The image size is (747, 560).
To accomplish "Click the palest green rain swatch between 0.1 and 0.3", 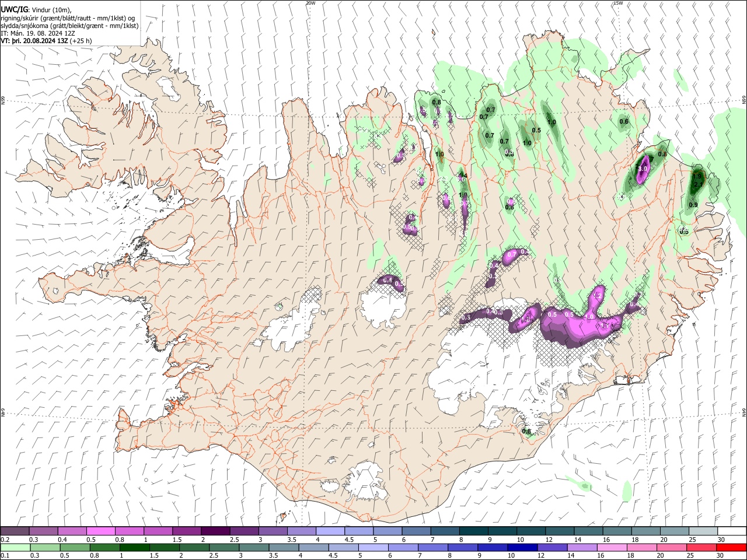I will point(15,547).
